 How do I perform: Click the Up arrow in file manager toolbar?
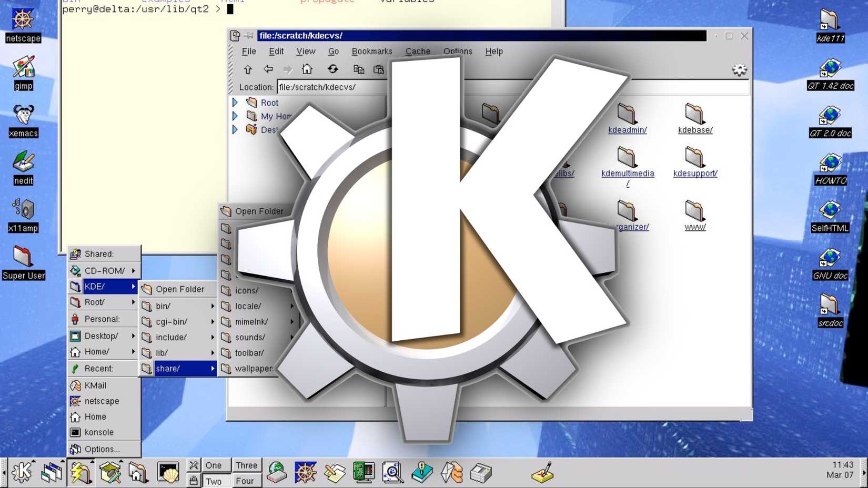247,69
